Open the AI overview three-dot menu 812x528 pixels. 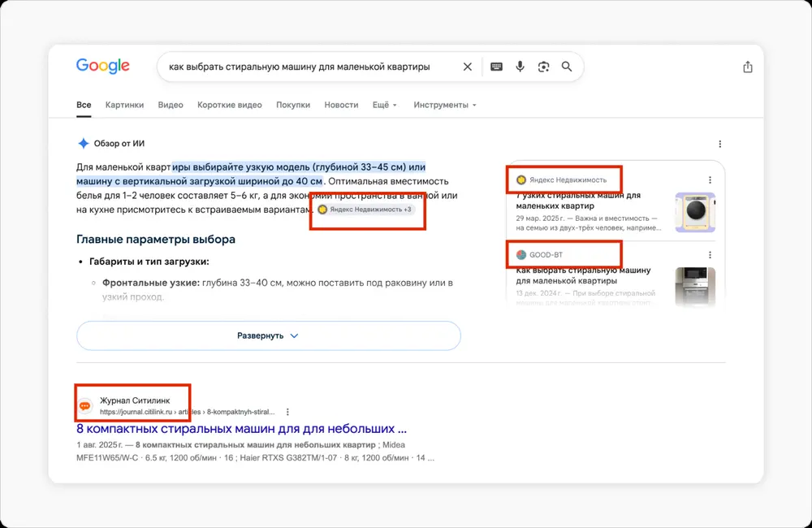[x=719, y=144]
